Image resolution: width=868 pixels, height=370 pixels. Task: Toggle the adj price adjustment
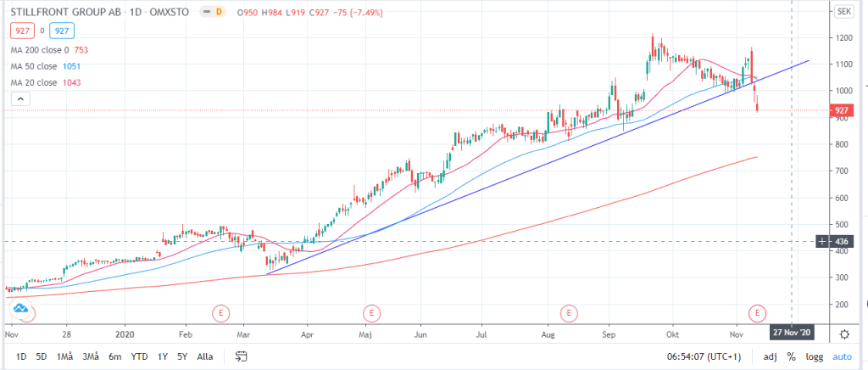(767, 356)
